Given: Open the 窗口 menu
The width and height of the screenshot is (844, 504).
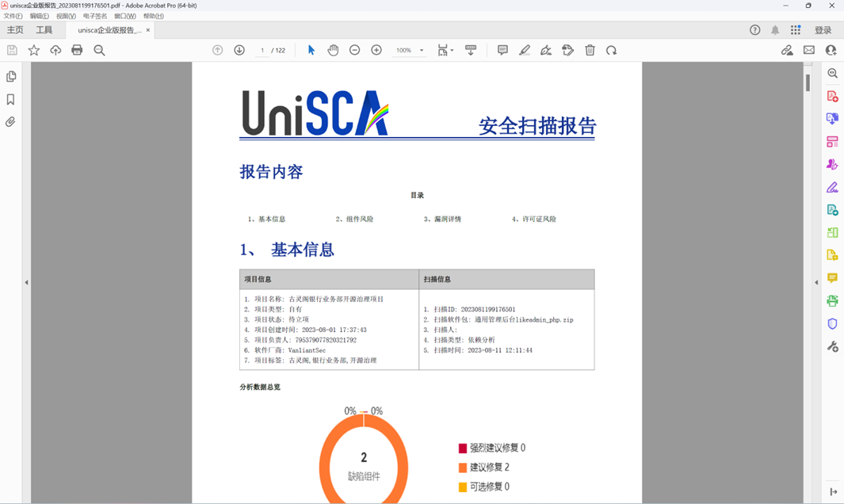Looking at the screenshot, I should coord(125,16).
